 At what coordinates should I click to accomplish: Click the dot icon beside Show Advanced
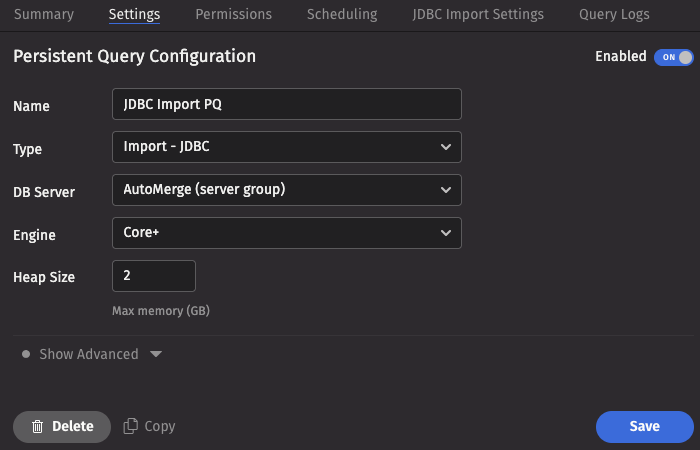(x=26, y=354)
